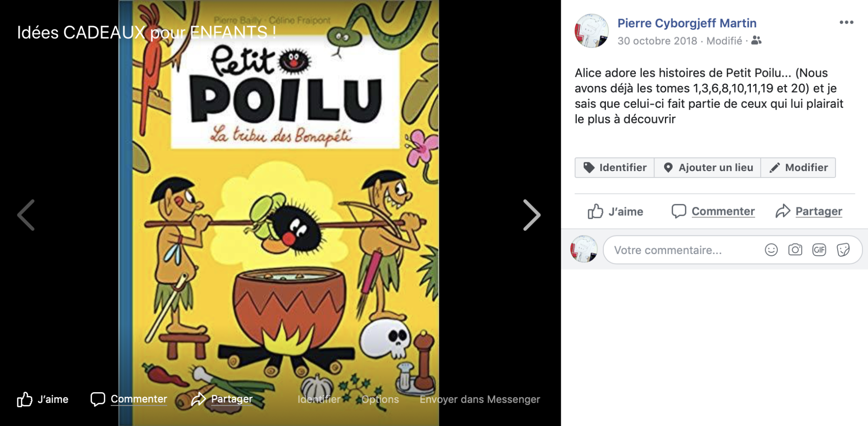Go back to previous photo arrow
Screen dimensions: 868x426
[x=26, y=215]
